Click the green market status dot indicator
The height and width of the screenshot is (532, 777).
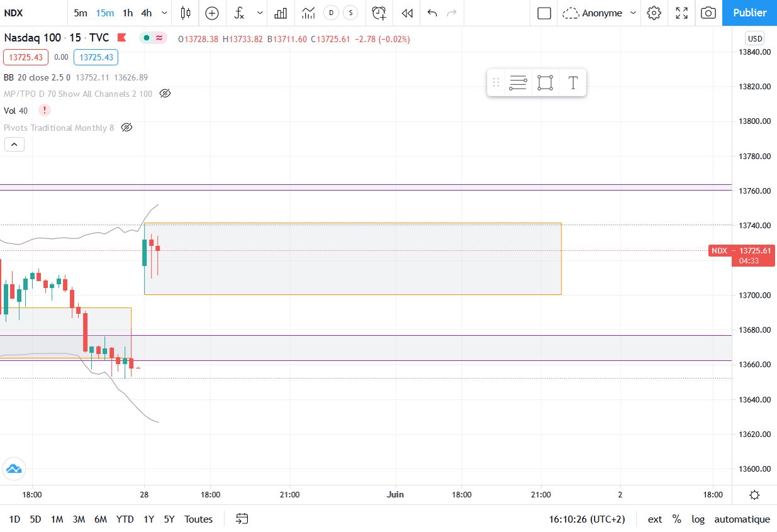coord(146,38)
